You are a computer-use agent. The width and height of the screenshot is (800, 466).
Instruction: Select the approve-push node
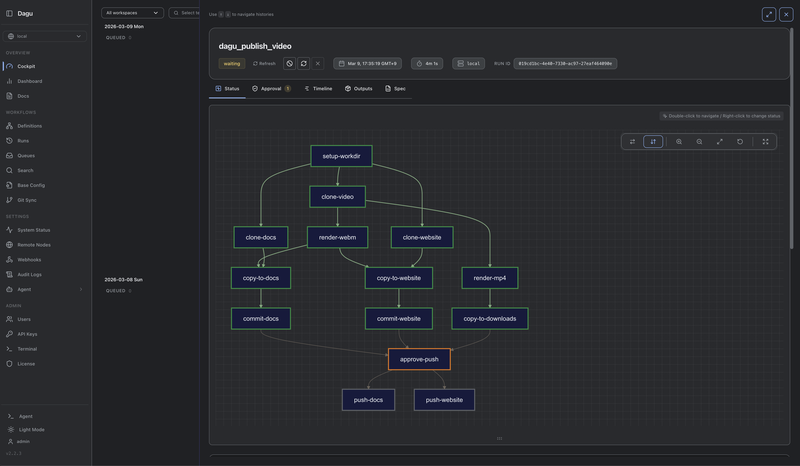(419, 359)
